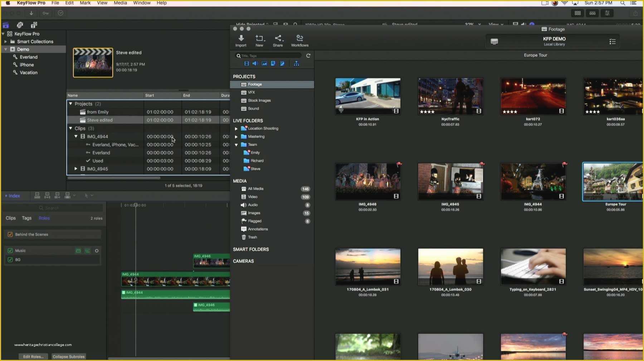Screen dimensions: 644x361
Task: Click the import media down-arrow in toolbar
Action: coord(31,13)
